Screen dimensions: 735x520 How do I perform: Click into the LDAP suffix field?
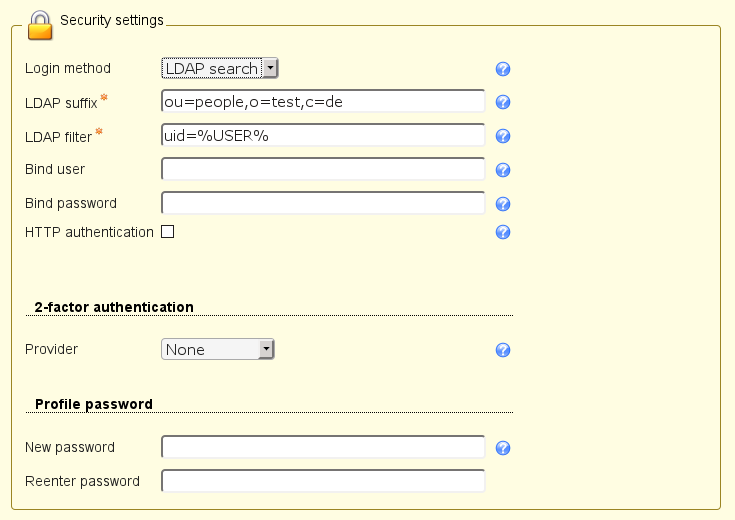click(322, 101)
